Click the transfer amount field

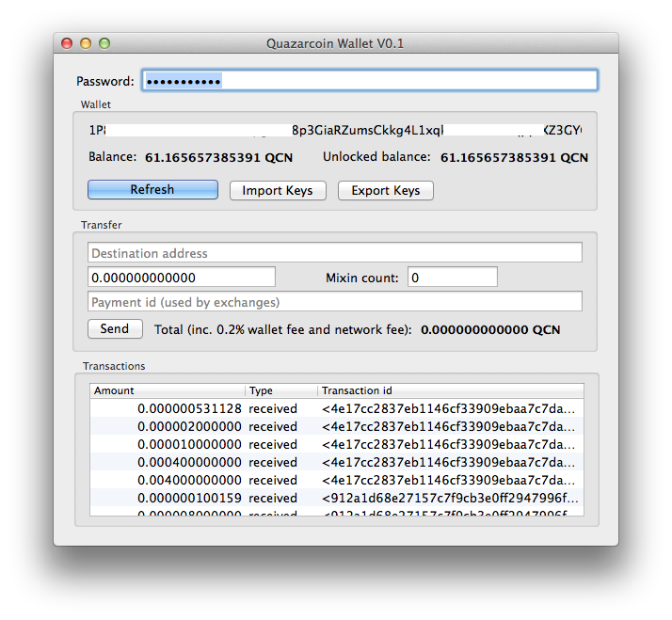coord(182,277)
